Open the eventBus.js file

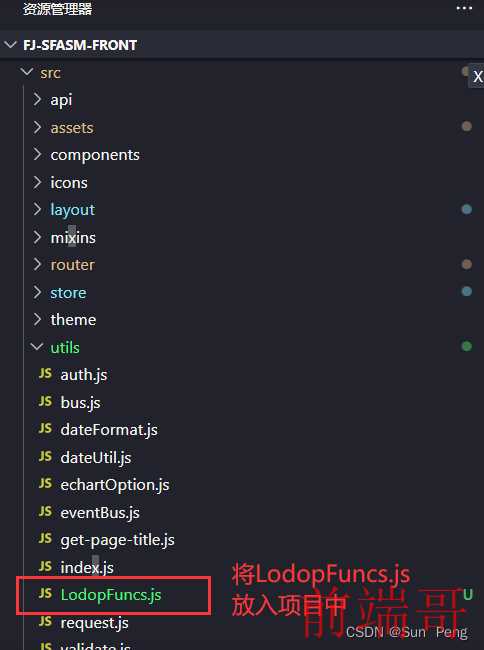coord(100,513)
